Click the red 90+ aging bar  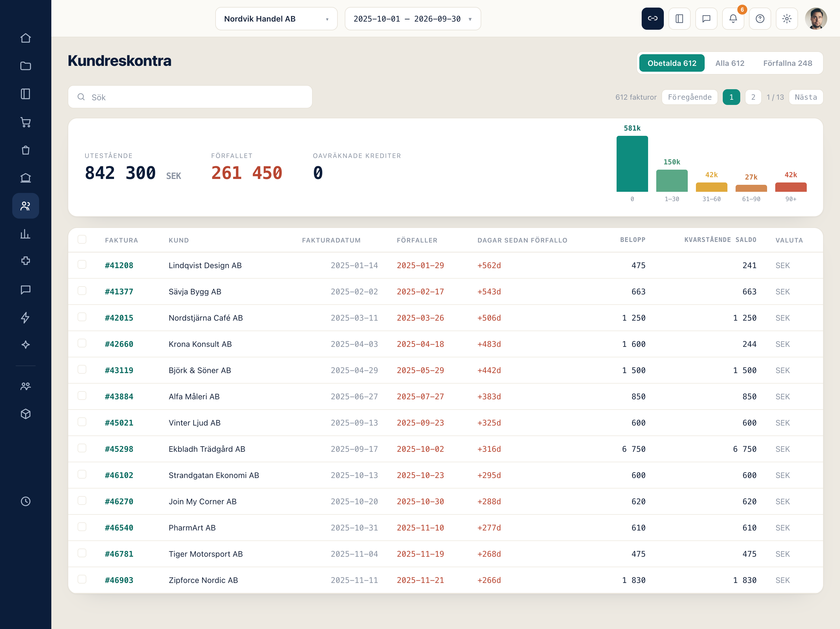coord(791,187)
